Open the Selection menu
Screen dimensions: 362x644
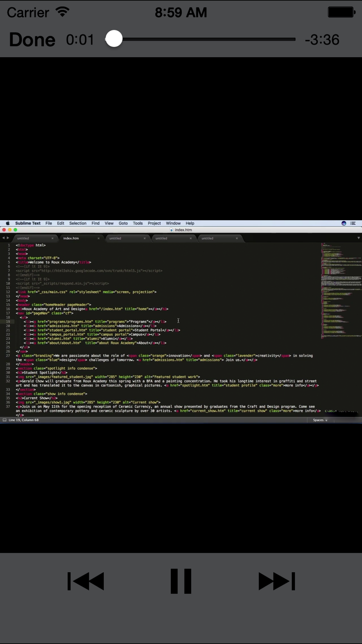[x=78, y=223]
